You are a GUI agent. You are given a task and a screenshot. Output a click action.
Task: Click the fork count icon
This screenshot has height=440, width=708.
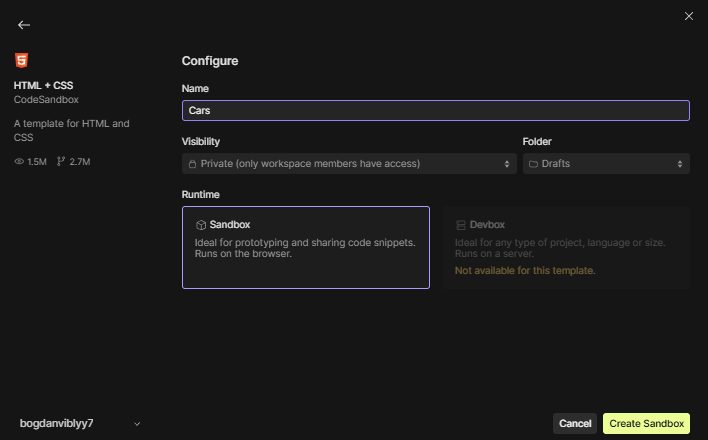click(x=62, y=161)
